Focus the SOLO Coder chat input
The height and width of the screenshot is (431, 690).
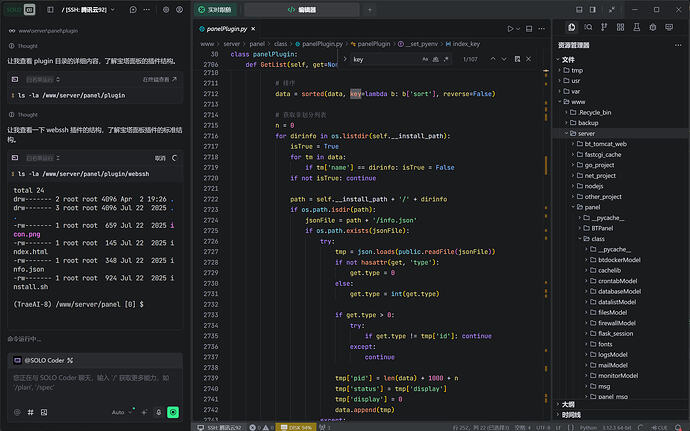tap(95, 383)
